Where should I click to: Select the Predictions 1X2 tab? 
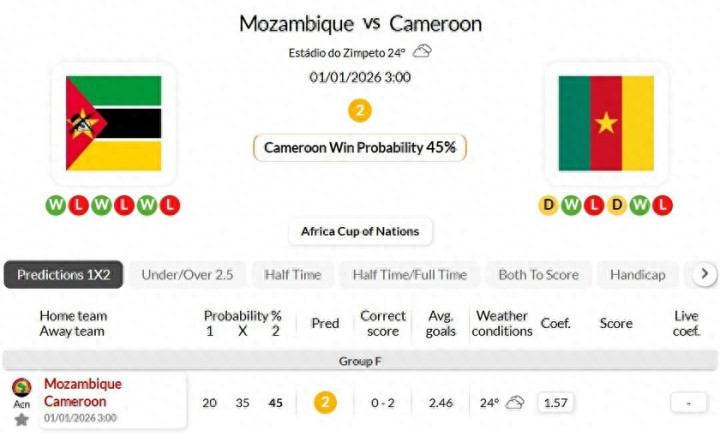64,275
